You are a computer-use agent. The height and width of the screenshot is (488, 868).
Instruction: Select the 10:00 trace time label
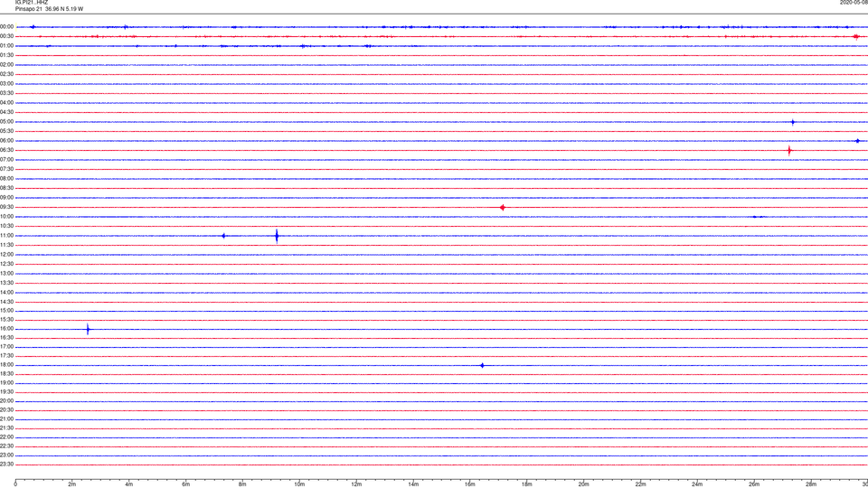coord(6,216)
